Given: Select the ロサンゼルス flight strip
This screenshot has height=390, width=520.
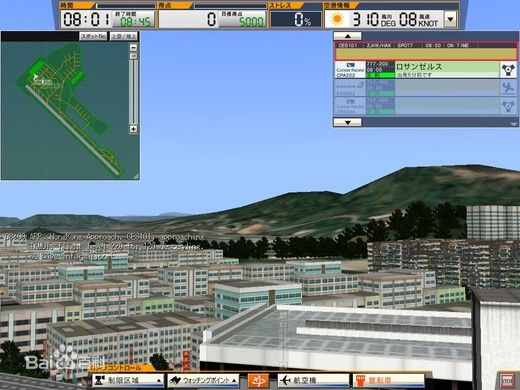Looking at the screenshot, I should coord(426,70).
